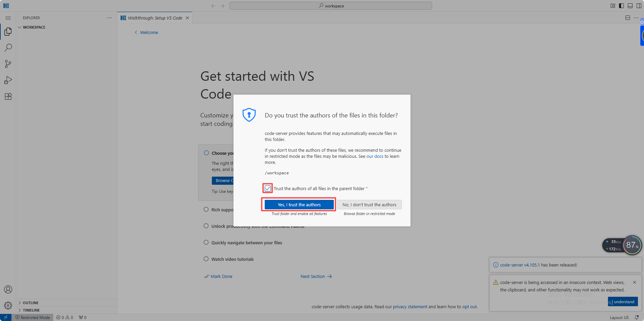Expand the TIMELINE section

67,310
